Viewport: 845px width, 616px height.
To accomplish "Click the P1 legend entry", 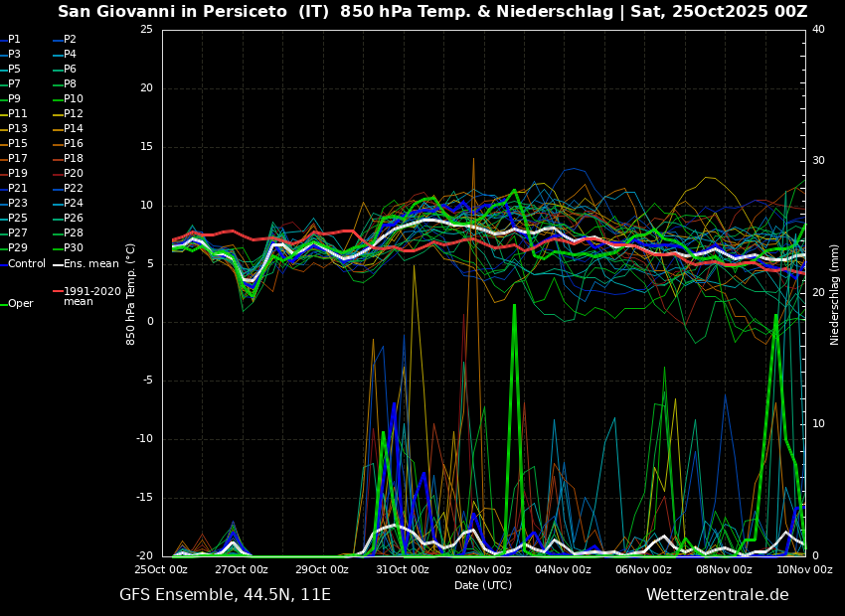I will [14, 40].
